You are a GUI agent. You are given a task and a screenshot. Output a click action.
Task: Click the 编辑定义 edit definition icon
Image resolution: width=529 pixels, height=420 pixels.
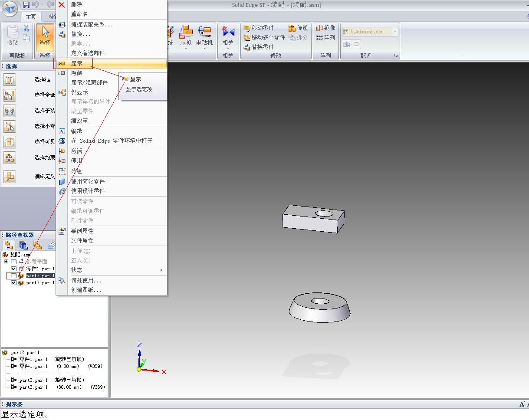[x=9, y=177]
